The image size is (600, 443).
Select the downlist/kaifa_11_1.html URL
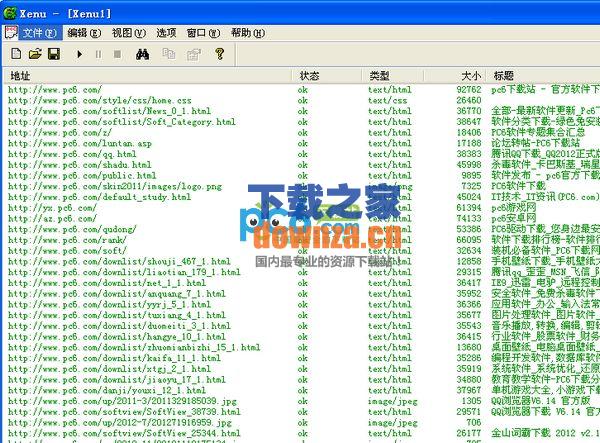click(114, 358)
